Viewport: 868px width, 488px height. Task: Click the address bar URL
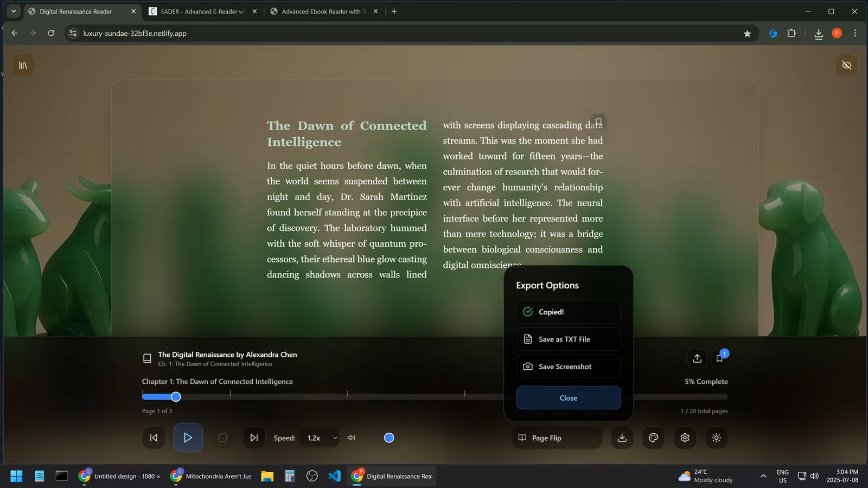point(135,33)
